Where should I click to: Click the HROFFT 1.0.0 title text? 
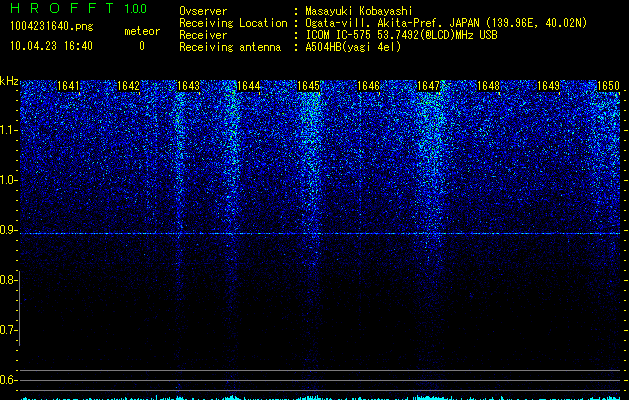tap(79, 8)
